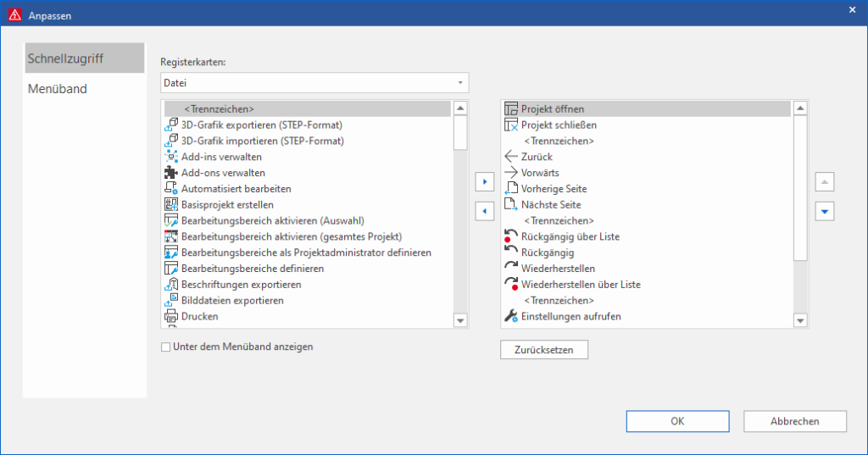
Task: Click the Zurück arrow icon
Action: (510, 157)
